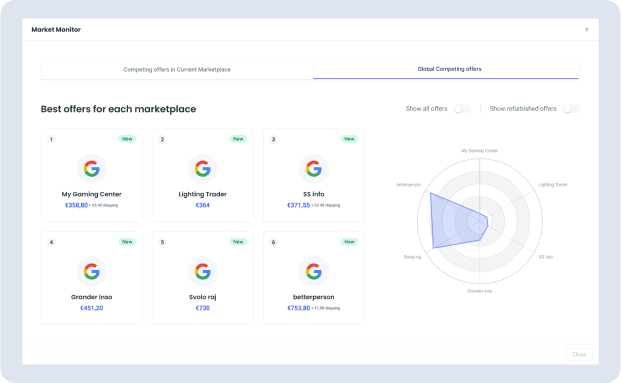Click rank number 6 on betterperson card
Viewport: 621px width, 383px height.
tap(273, 242)
